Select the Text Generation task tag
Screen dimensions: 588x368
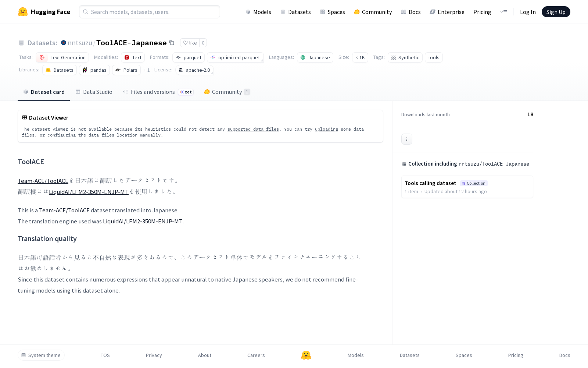[62, 57]
